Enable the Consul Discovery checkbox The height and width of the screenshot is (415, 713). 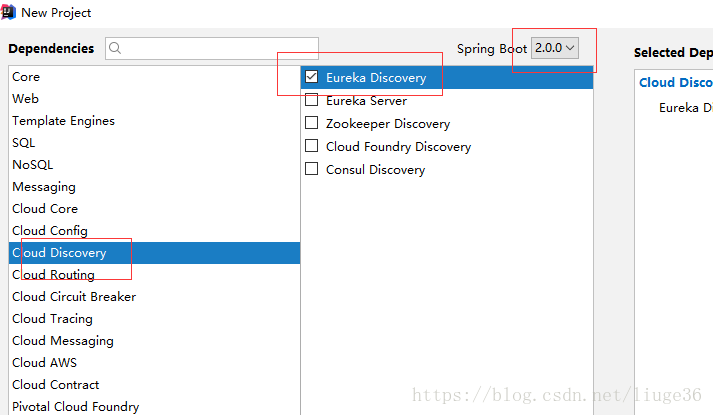click(x=311, y=169)
